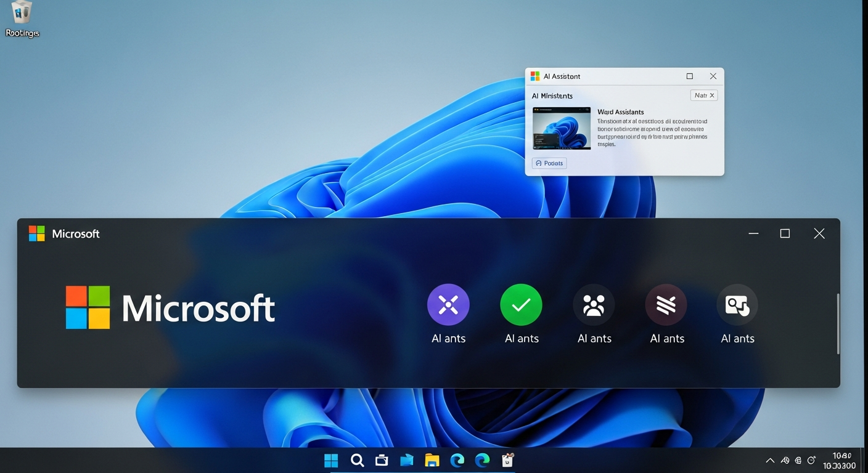Image resolution: width=868 pixels, height=473 pixels.
Task: Click the purple crossed-tools AI ants icon
Action: [x=448, y=305]
